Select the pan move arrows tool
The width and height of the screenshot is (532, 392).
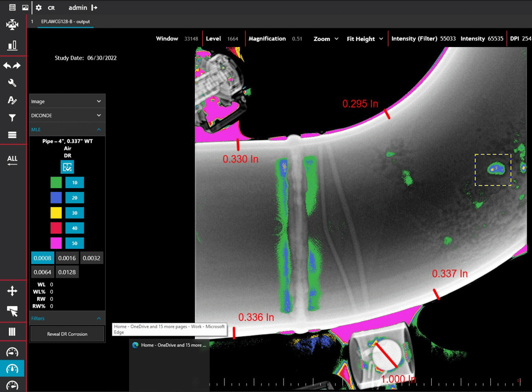coord(12,291)
